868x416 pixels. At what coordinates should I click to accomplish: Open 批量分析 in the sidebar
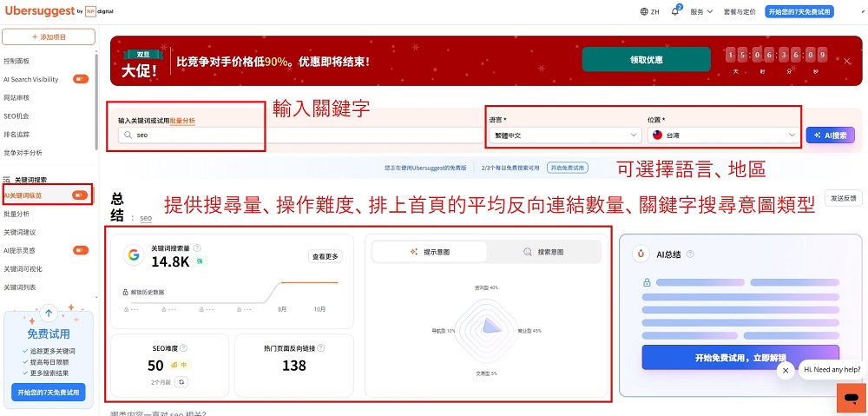coord(16,214)
